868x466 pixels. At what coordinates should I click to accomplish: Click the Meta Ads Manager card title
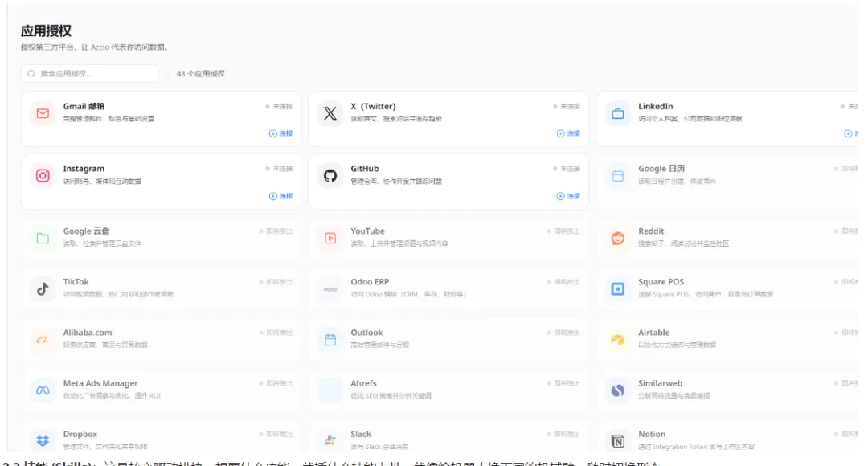[100, 383]
